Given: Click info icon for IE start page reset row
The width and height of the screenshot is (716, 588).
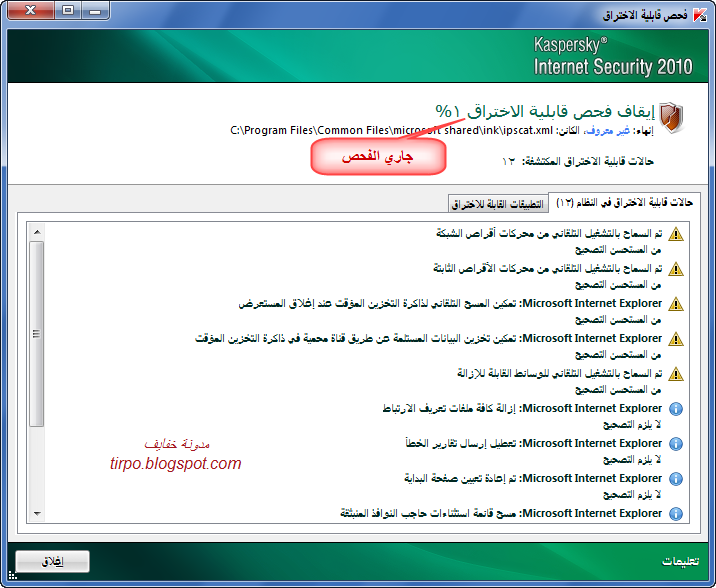Looking at the screenshot, I should [x=676, y=479].
